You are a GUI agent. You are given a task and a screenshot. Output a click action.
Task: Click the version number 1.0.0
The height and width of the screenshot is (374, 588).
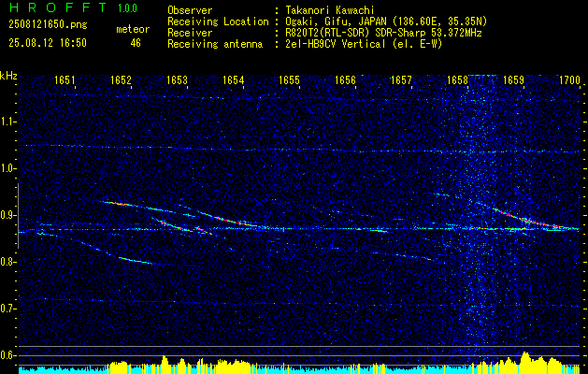(x=127, y=8)
